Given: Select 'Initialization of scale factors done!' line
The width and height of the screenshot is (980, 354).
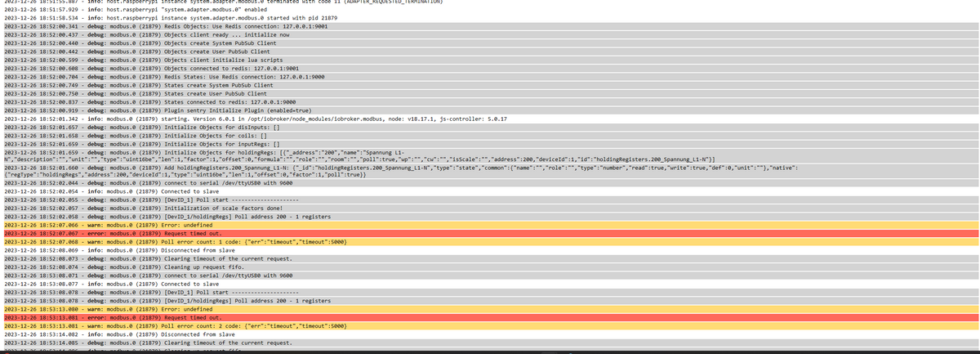Looking at the screenshot, I should 490,208.
